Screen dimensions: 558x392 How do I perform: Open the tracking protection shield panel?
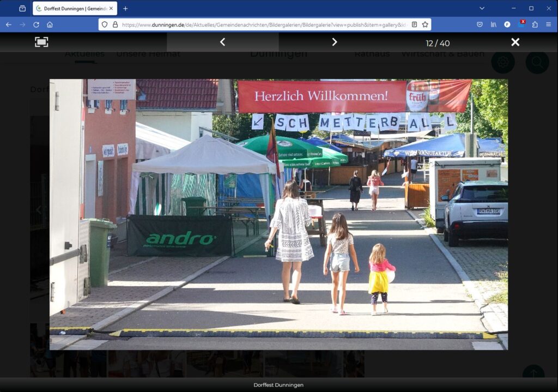[104, 25]
